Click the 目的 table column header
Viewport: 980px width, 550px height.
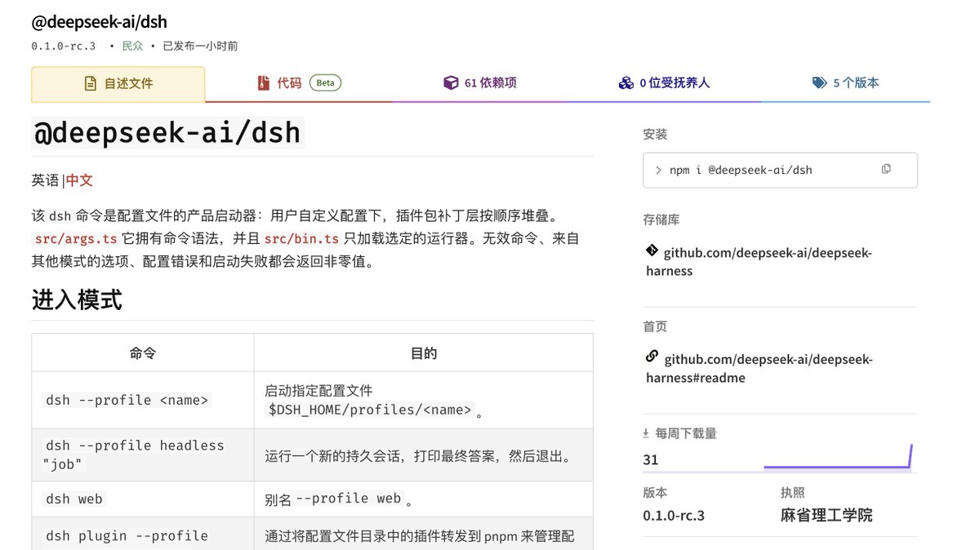click(x=423, y=353)
